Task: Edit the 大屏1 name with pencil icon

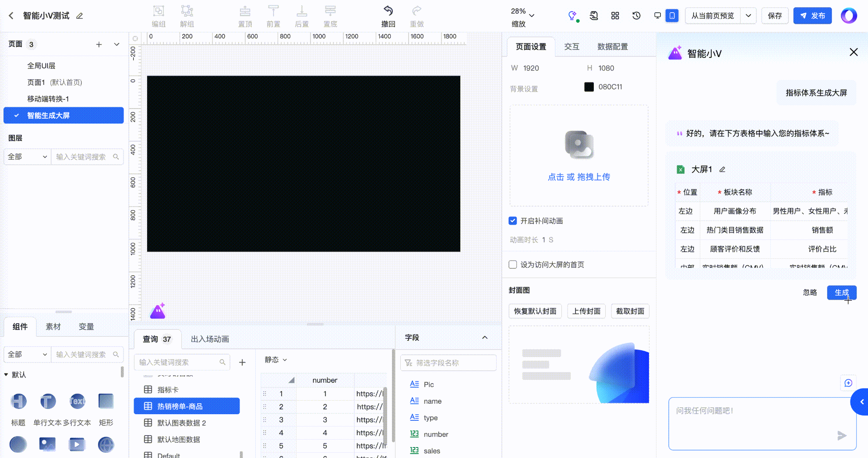Action: click(722, 169)
